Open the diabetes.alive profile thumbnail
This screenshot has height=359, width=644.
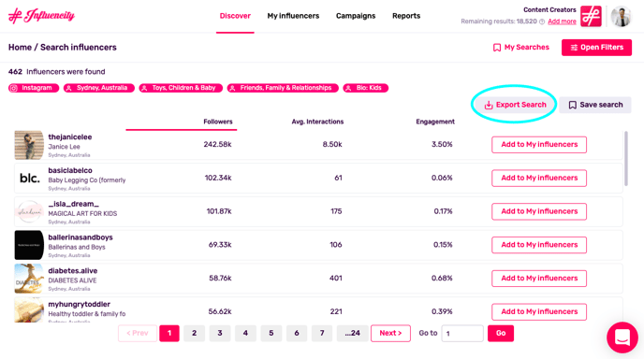(29, 279)
